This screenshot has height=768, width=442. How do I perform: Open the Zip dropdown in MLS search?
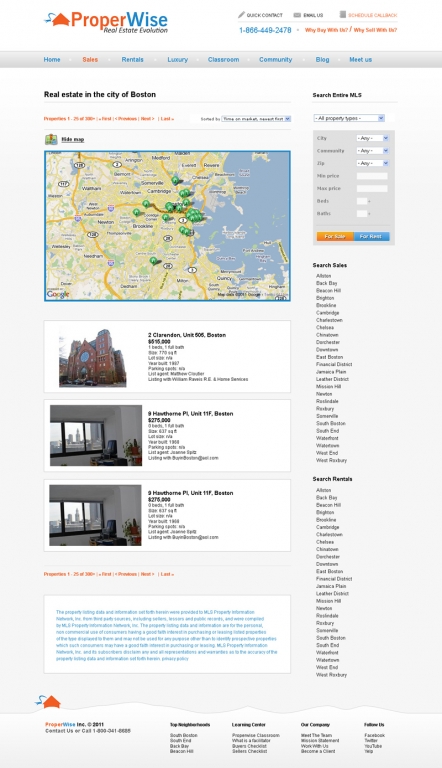click(372, 163)
